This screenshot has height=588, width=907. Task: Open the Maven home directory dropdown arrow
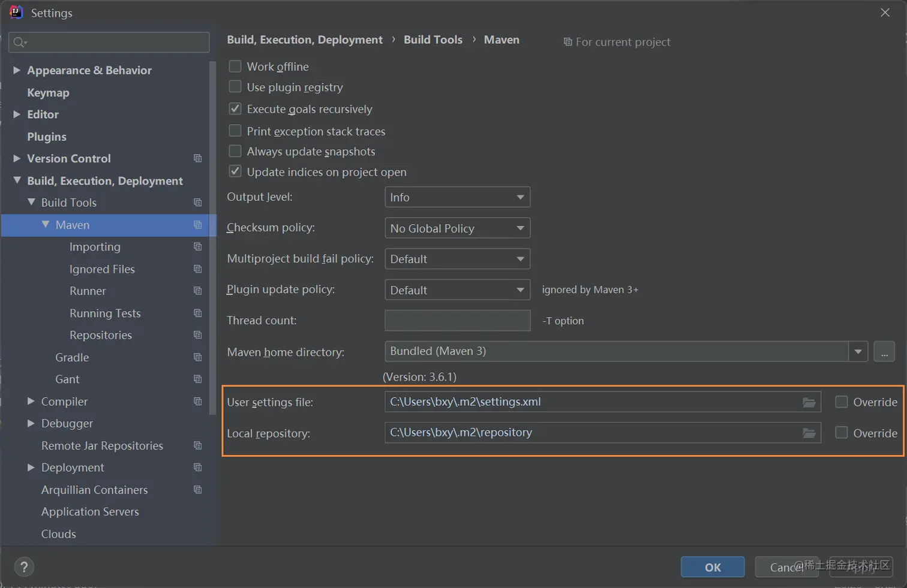coord(858,352)
